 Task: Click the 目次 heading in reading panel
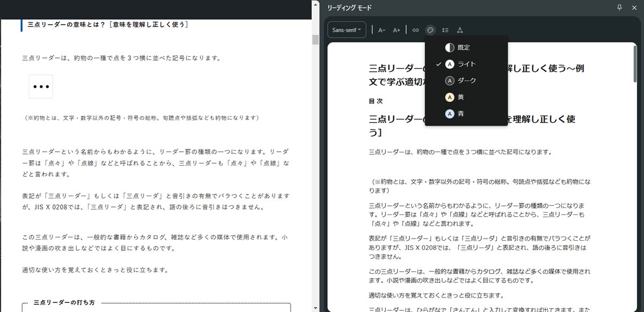376,101
